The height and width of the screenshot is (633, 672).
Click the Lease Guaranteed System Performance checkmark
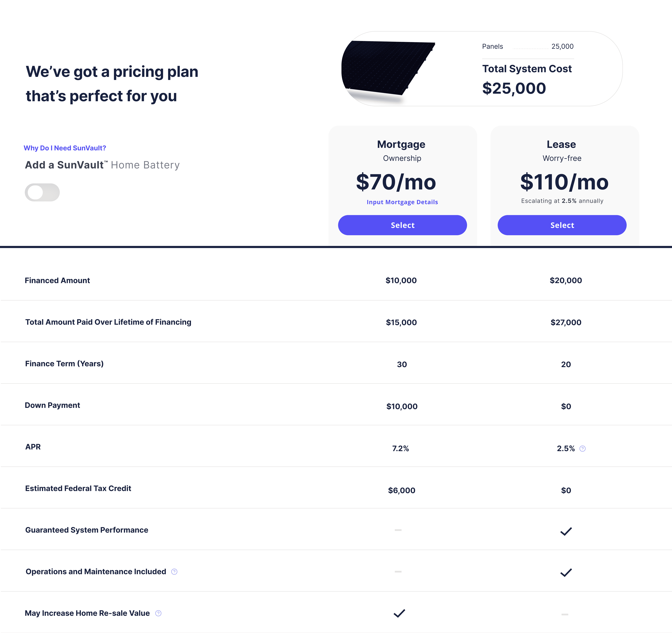(x=566, y=531)
